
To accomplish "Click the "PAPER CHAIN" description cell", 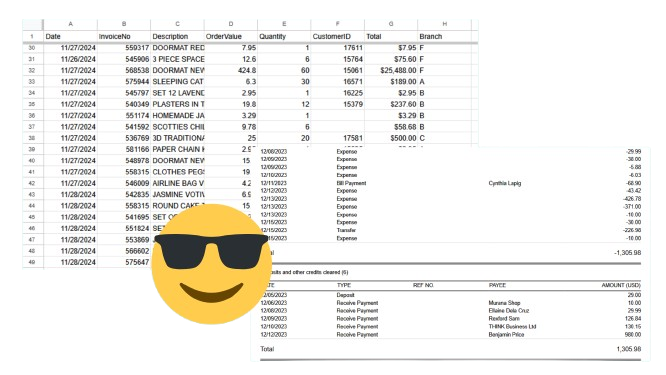I will pyautogui.click(x=178, y=149).
